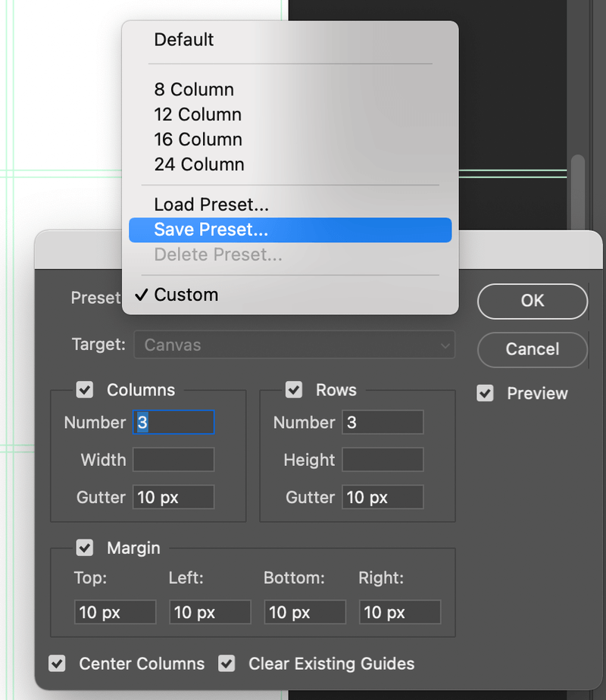Disable the Margin checkbox

tap(85, 548)
